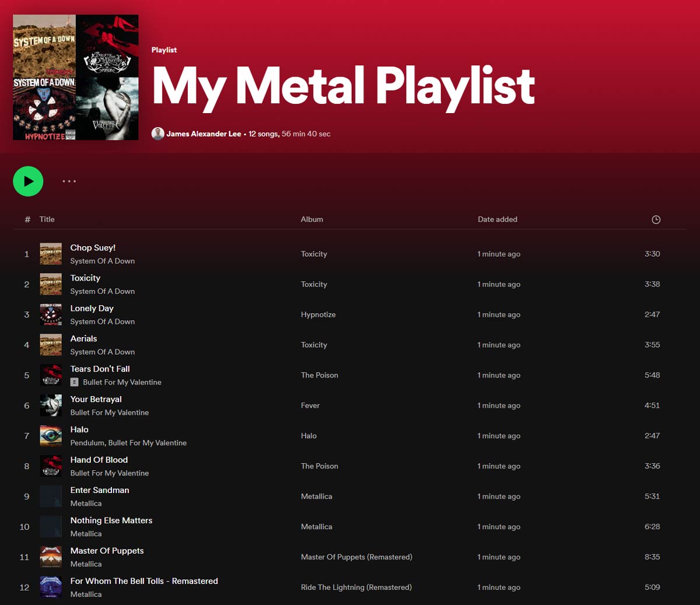
Task: Open the System Of A Down artist link
Action: 102,261
